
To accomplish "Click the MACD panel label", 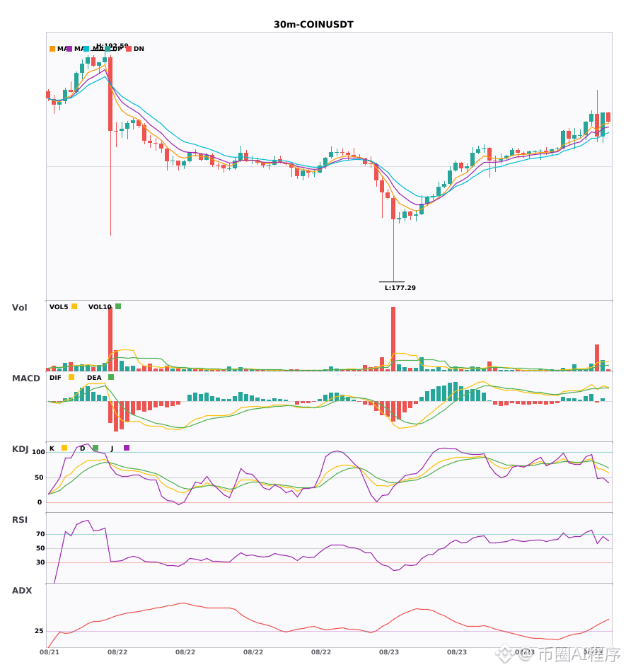I will [x=25, y=378].
